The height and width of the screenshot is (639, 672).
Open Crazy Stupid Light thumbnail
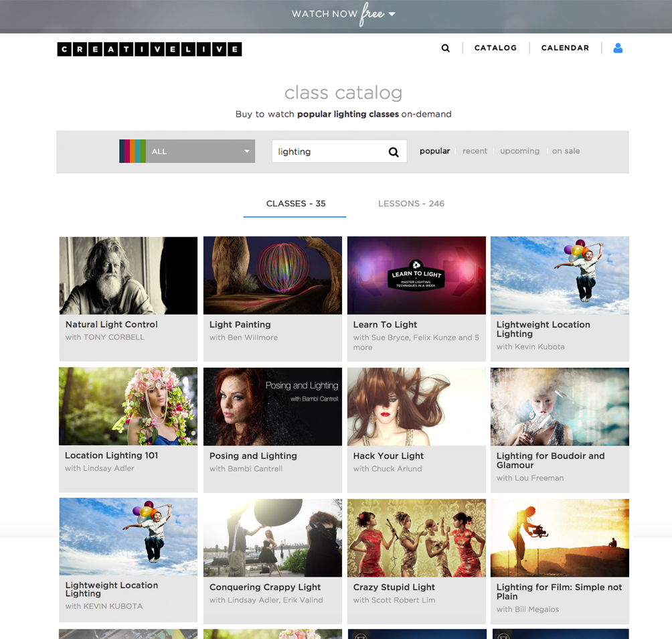pos(416,538)
